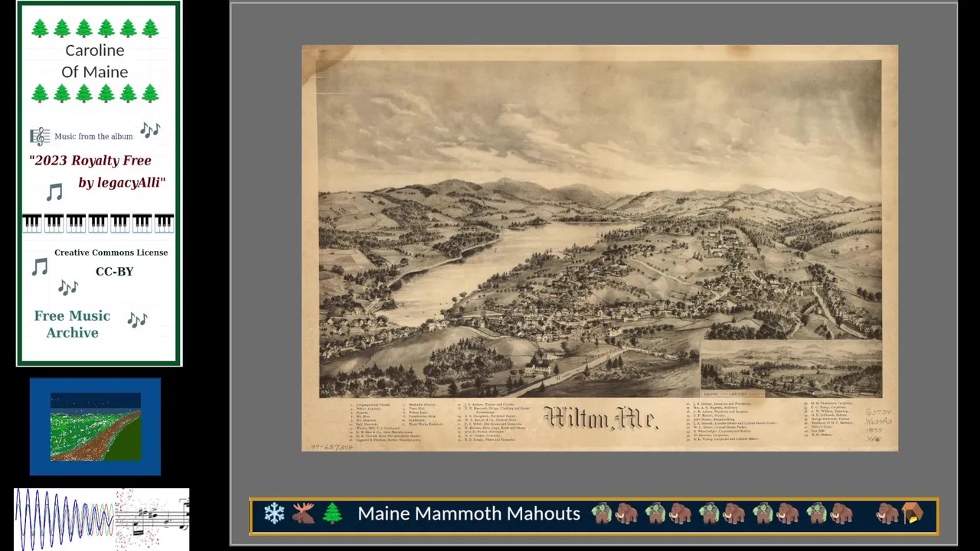The image size is (980, 551).
Task: Click 'by legacyAlli' artist text
Action: [122, 182]
